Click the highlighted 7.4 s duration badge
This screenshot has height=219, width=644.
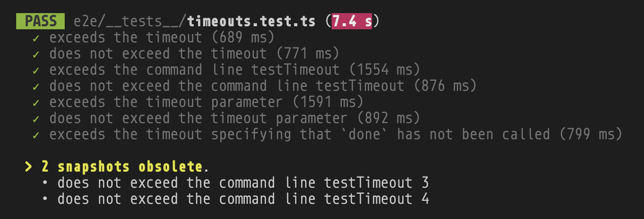[x=351, y=22]
